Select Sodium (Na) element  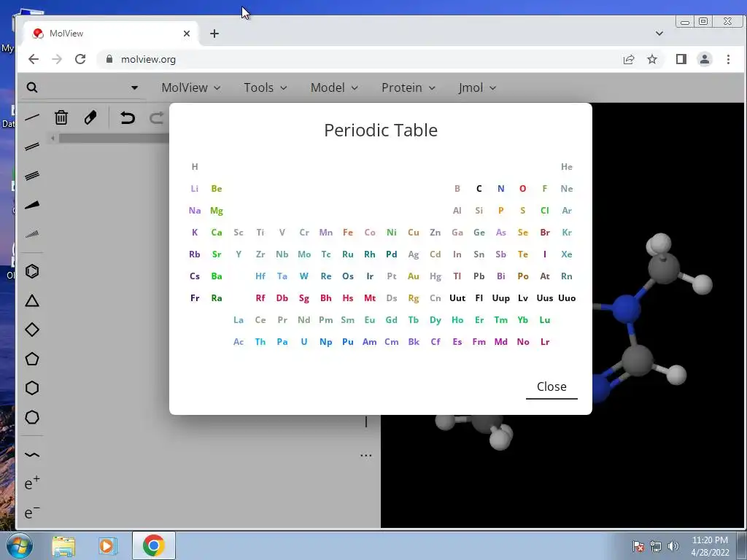point(194,211)
